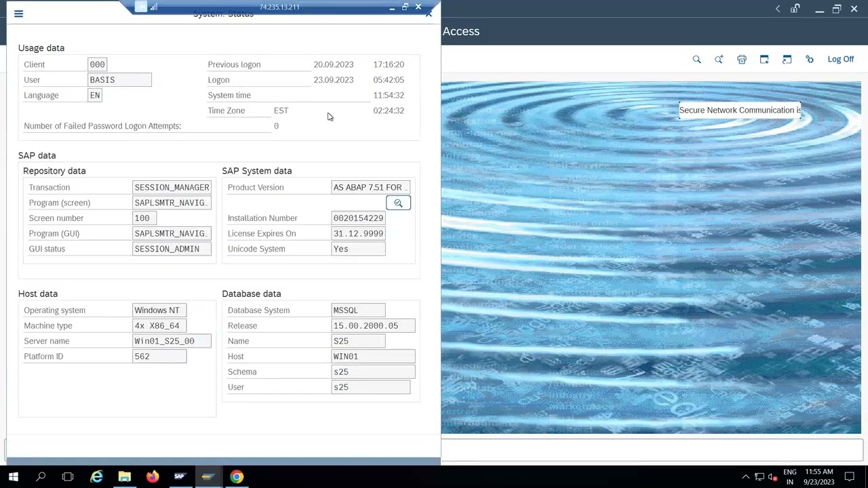This screenshot has height=488, width=868.
Task: Click the Program (screen) field value
Action: (172, 203)
